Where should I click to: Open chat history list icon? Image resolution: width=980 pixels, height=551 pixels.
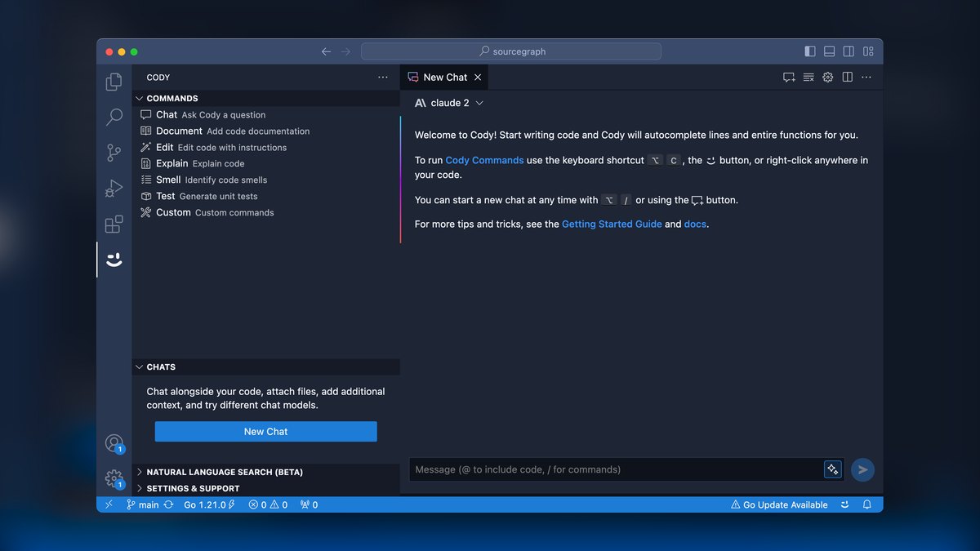click(808, 78)
